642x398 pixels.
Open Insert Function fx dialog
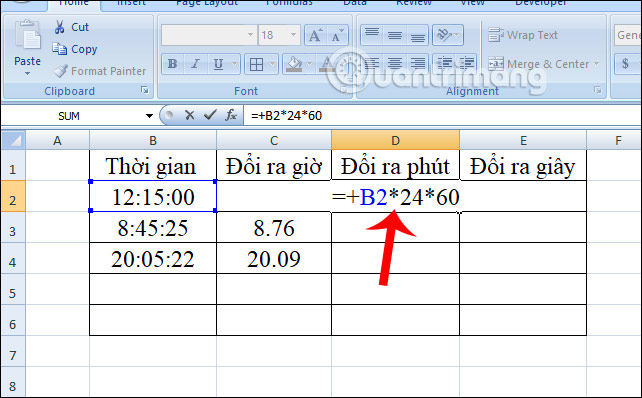(x=231, y=115)
